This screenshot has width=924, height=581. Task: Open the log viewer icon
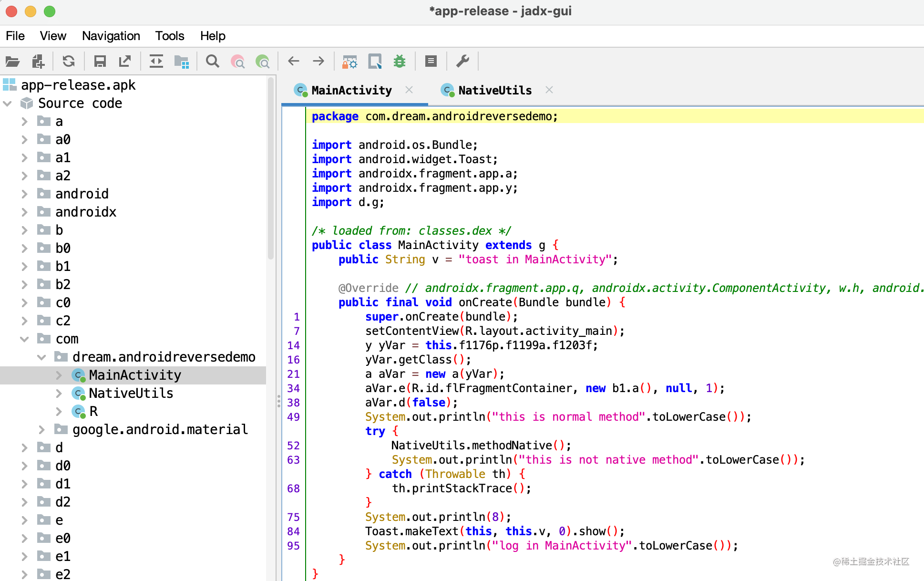point(431,62)
